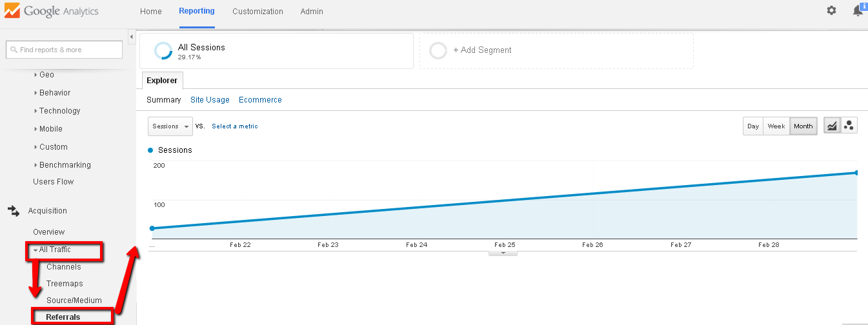Set chart granularity to Month
The height and width of the screenshot is (325, 868).
[x=803, y=126]
